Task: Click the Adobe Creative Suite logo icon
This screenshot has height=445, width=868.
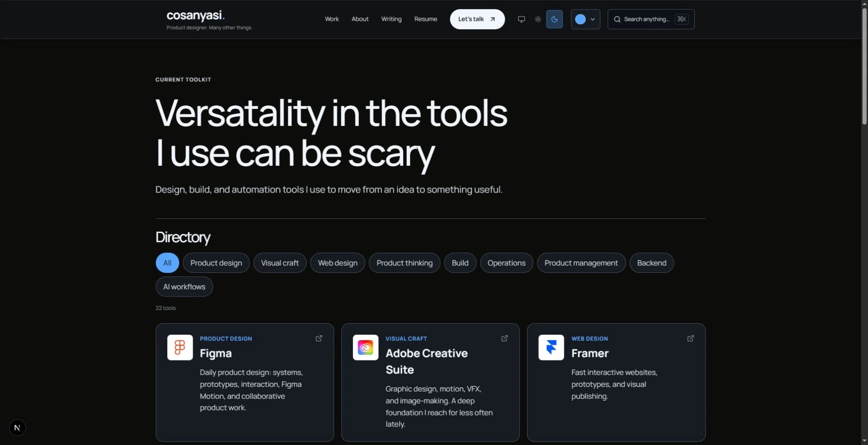Action: click(365, 347)
